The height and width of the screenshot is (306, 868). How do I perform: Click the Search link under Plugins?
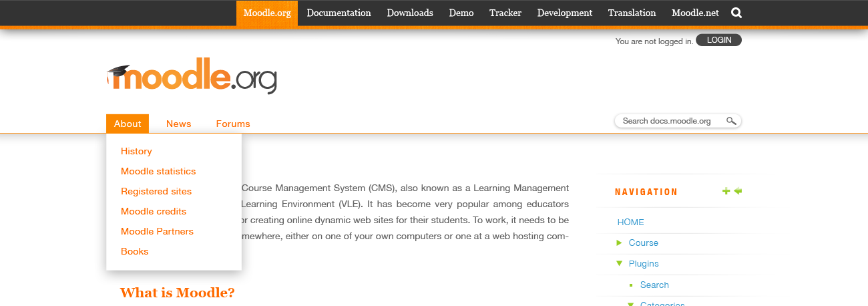pos(654,285)
